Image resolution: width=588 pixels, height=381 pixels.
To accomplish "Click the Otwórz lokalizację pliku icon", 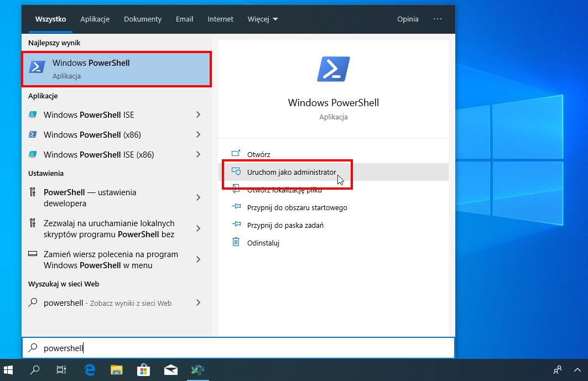I will click(236, 189).
